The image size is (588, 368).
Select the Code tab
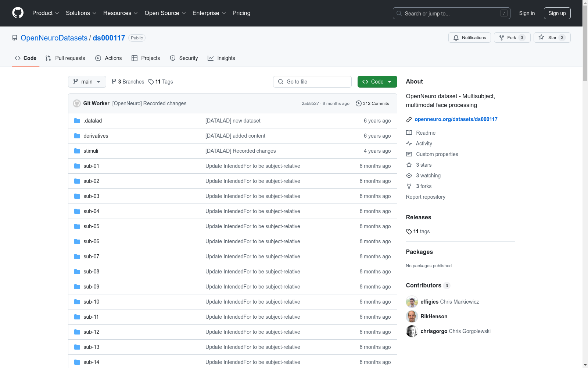[x=26, y=58]
